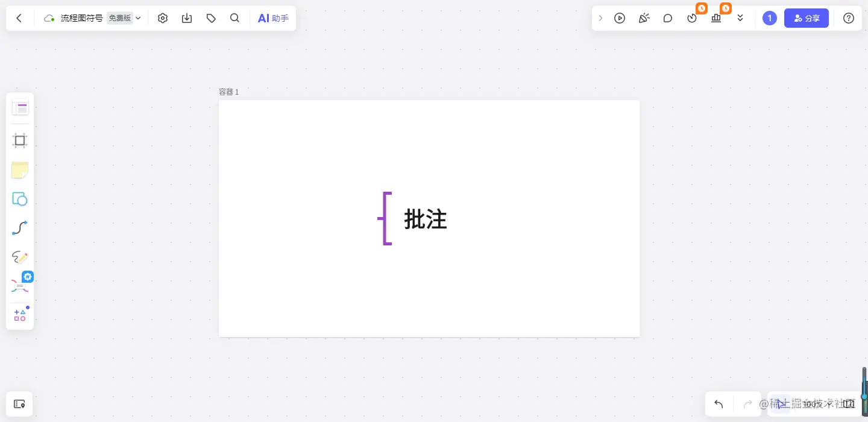Open the timer feature

pos(692,18)
